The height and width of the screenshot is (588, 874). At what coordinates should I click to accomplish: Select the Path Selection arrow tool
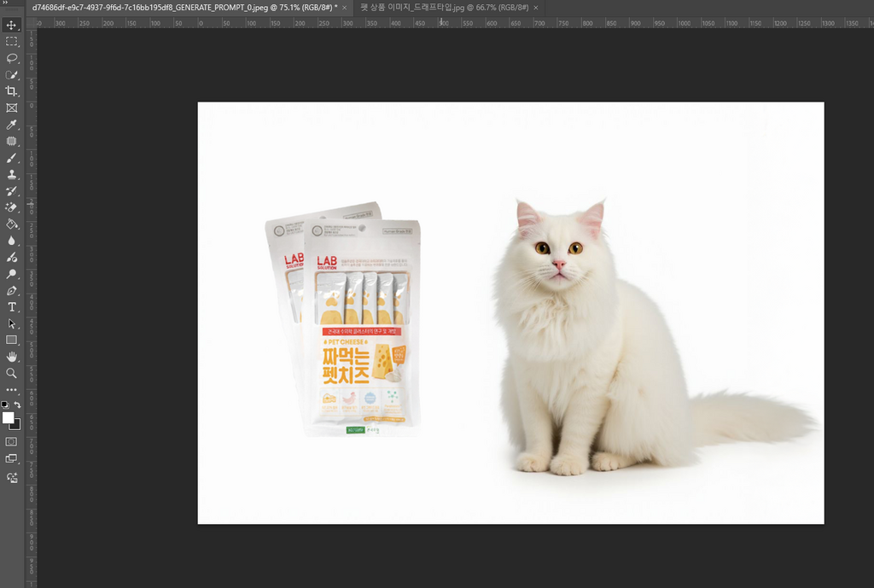pyautogui.click(x=11, y=323)
